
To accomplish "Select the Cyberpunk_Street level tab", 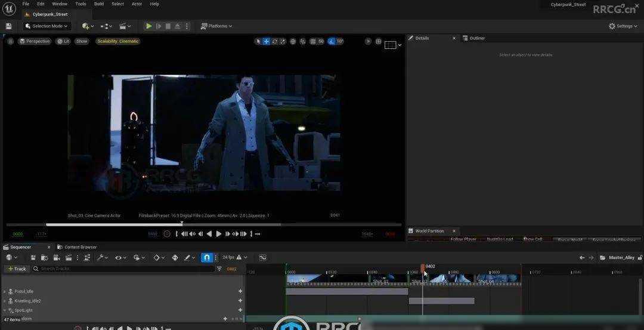I will pyautogui.click(x=49, y=14).
